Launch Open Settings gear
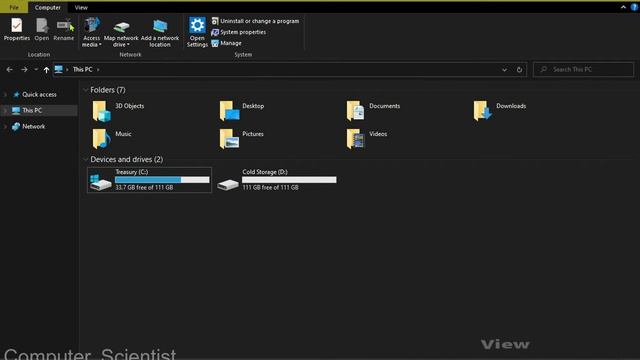Viewport: 640px width, 360px height. pyautogui.click(x=197, y=32)
